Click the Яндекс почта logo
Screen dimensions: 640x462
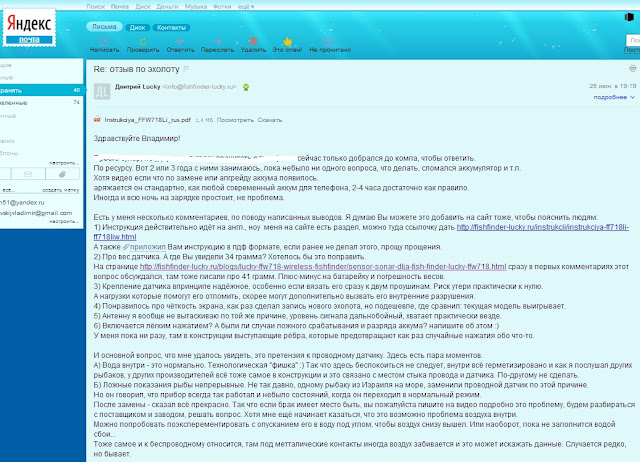pyautogui.click(x=29, y=28)
